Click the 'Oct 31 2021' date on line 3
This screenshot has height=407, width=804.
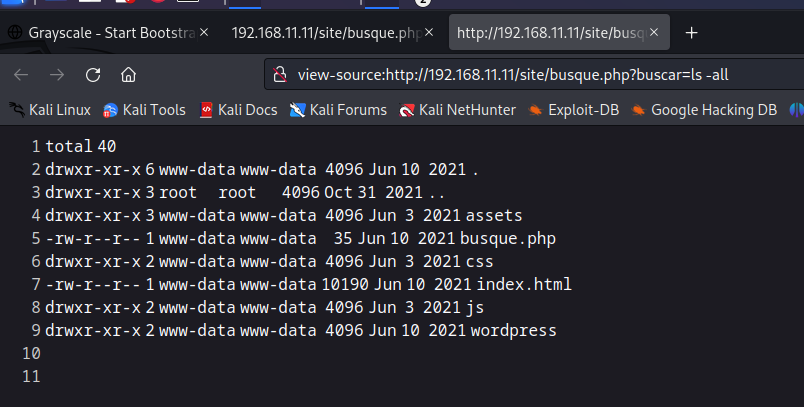tap(373, 192)
